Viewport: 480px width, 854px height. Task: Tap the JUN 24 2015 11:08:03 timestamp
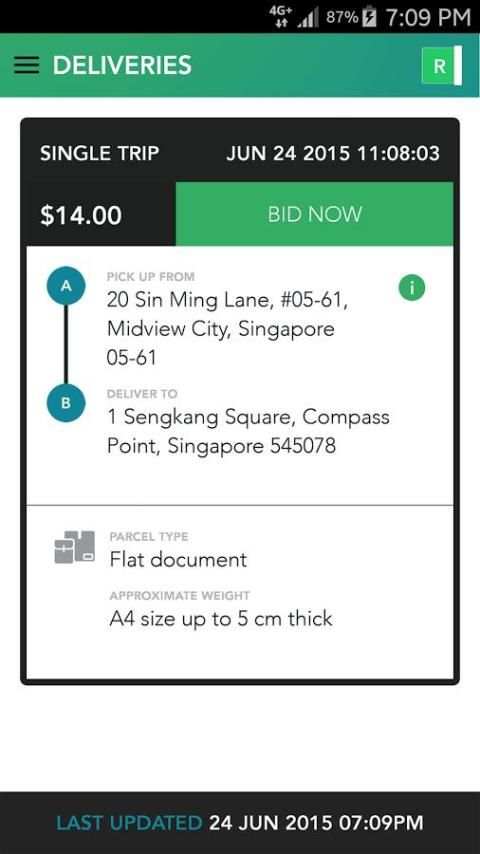click(x=333, y=153)
